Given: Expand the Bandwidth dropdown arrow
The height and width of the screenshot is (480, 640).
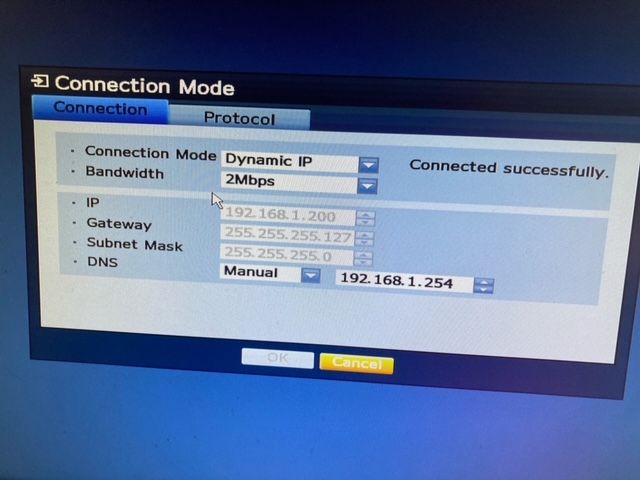Looking at the screenshot, I should (x=367, y=185).
